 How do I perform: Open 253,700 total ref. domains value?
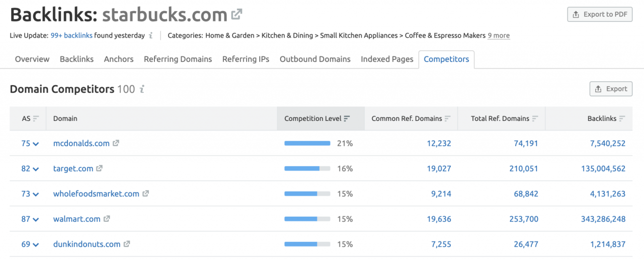(524, 219)
